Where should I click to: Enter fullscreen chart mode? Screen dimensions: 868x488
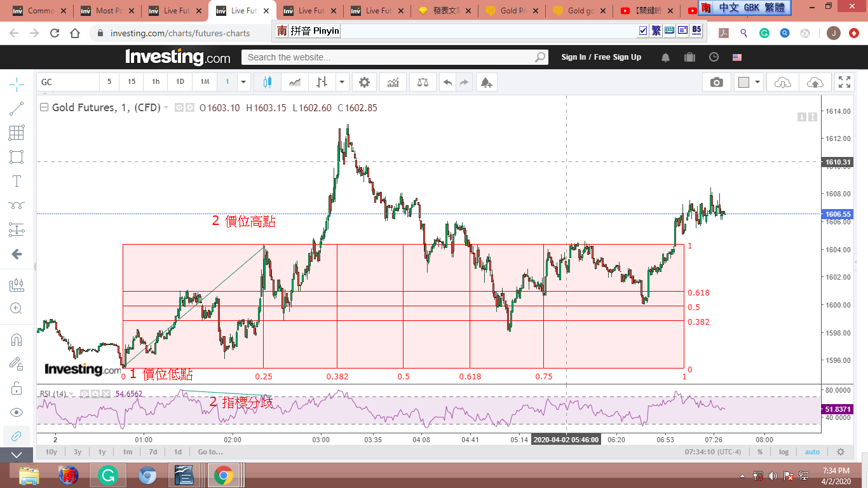click(x=844, y=82)
